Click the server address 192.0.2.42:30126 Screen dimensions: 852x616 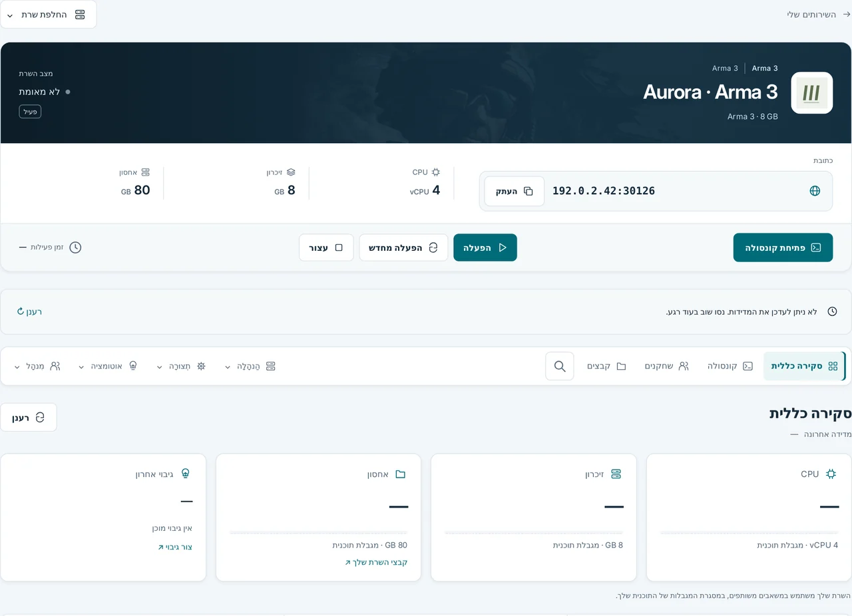click(604, 191)
